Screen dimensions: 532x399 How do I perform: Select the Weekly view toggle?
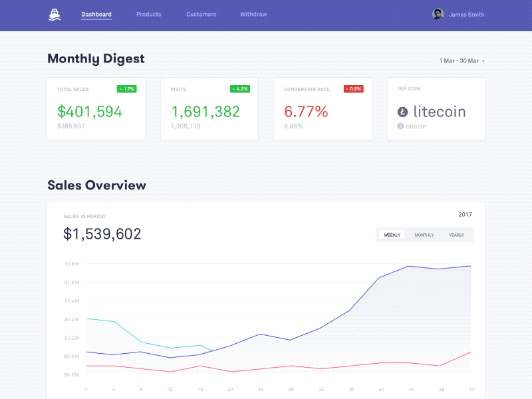click(392, 235)
